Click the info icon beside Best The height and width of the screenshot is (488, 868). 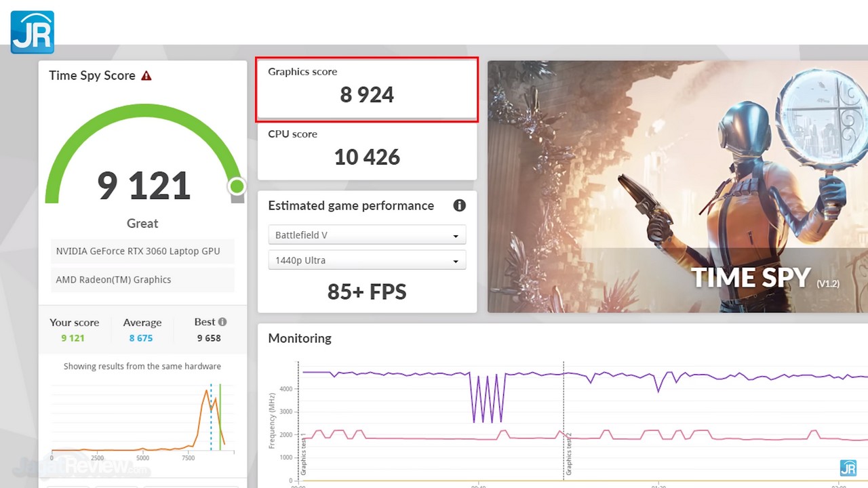click(222, 322)
